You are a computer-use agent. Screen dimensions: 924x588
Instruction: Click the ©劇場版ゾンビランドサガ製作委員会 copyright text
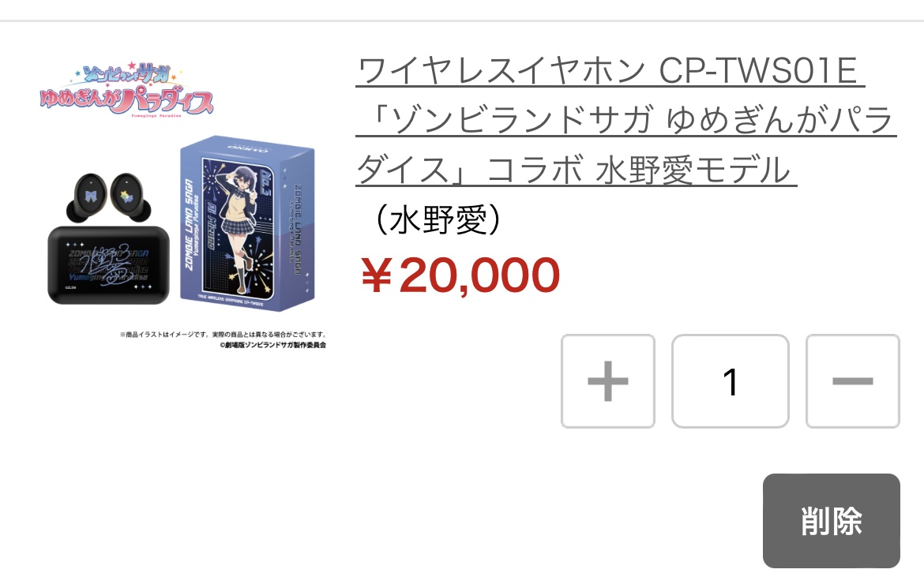click(x=272, y=345)
